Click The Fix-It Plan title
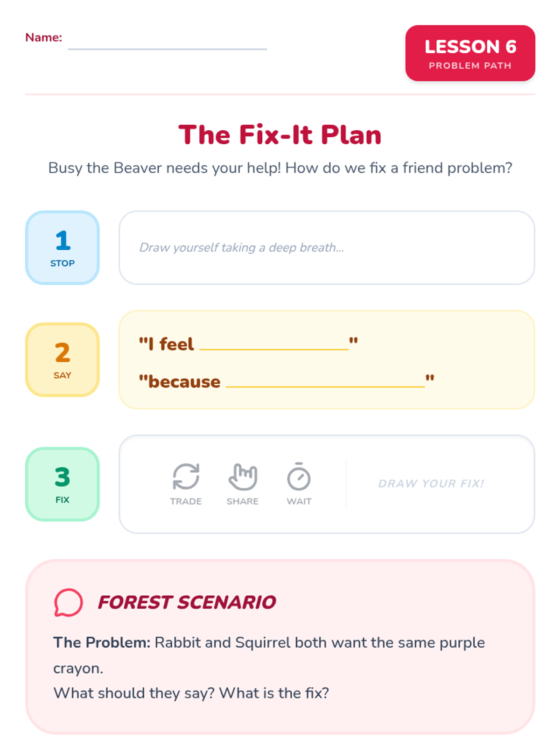The image size is (560, 747). tap(280, 135)
